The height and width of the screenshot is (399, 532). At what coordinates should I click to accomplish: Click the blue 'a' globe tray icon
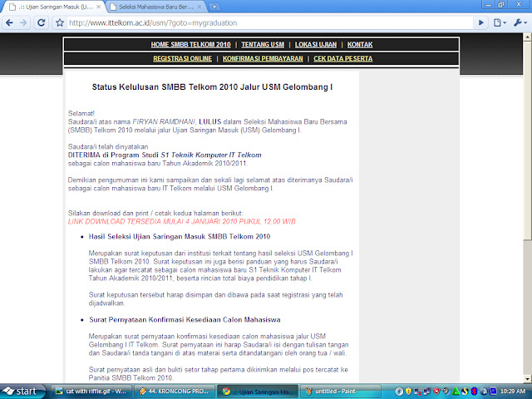click(484, 392)
